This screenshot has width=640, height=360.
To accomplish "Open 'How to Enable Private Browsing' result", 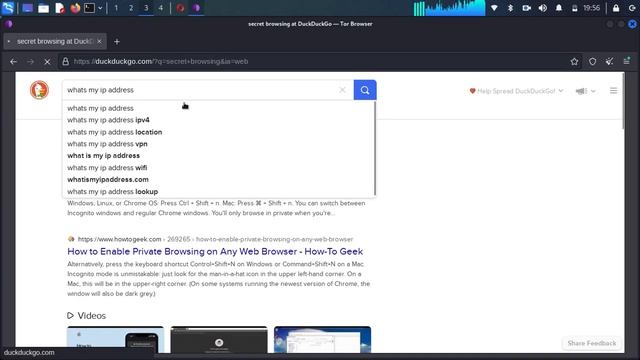I will 215,251.
